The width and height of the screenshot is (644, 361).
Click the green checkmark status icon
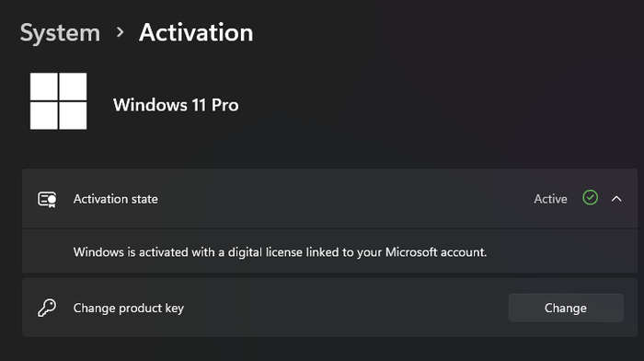click(x=591, y=198)
